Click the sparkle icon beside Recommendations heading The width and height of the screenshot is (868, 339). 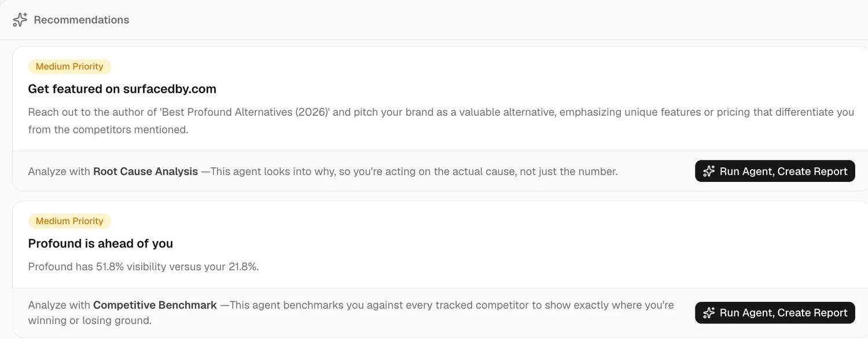coord(20,20)
